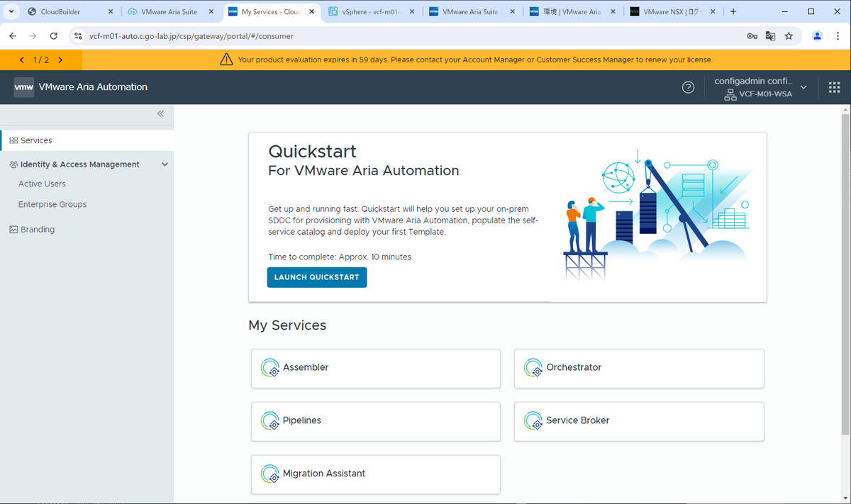
Task: Open the password key icon
Action: tap(752, 36)
